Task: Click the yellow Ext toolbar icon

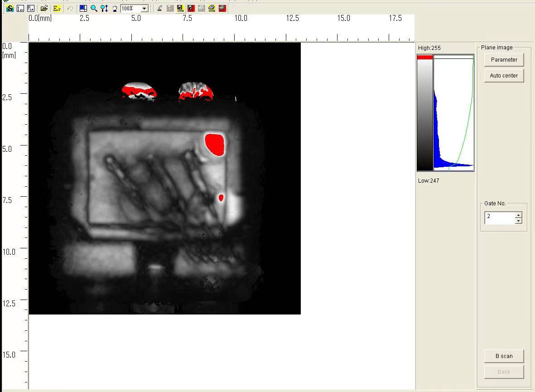Action: tap(57, 8)
